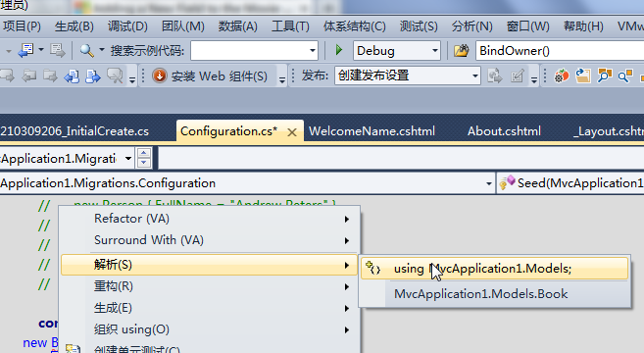The width and height of the screenshot is (644, 353).
Task: Click the magnifier search icon
Action: (x=86, y=51)
